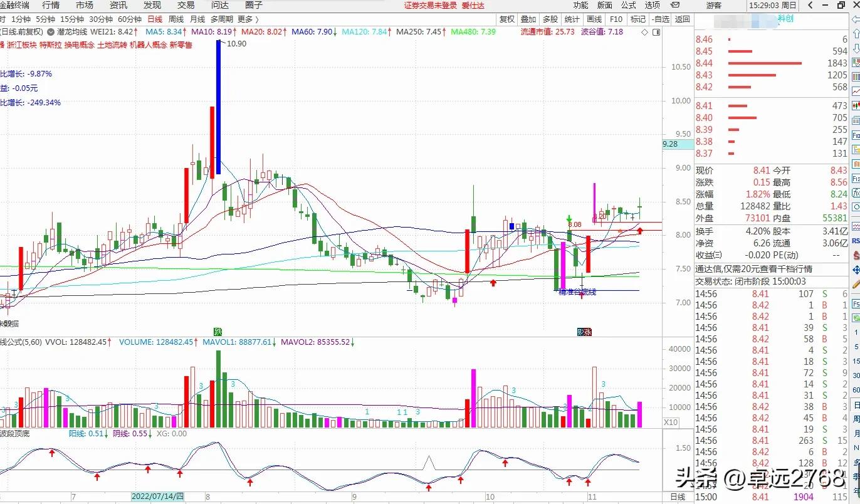The height and width of the screenshot is (504, 860).
Task: Click the 涨 marker below chart
Action: tap(588, 332)
